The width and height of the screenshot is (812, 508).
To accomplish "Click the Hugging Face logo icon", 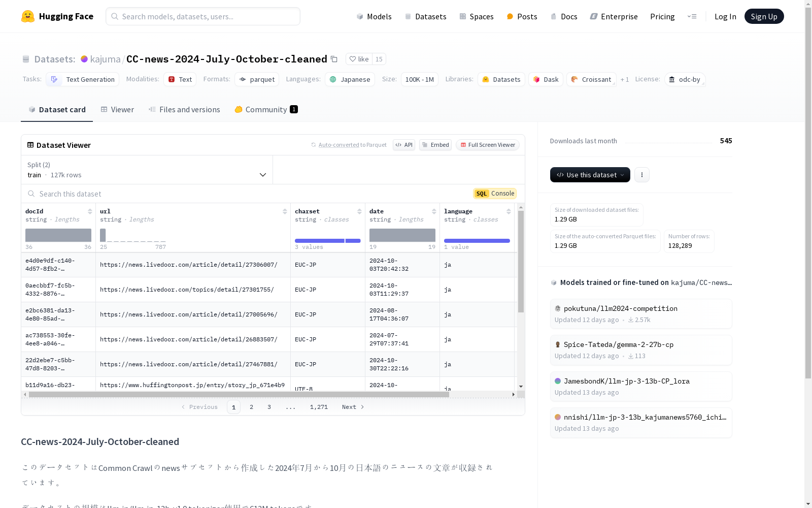I will [28, 16].
